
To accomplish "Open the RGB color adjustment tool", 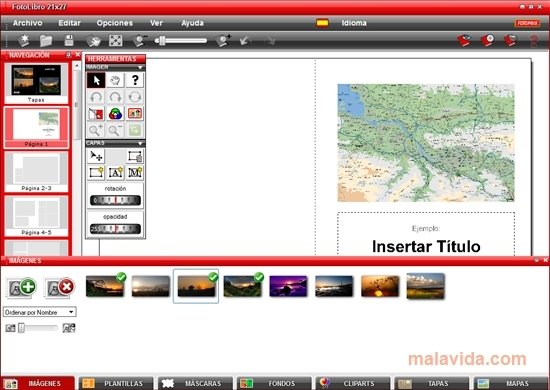I will point(115,113).
